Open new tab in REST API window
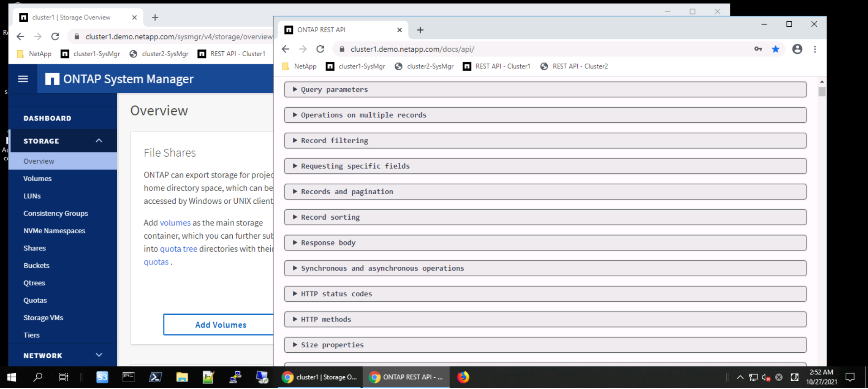This screenshot has width=868, height=389. click(x=420, y=30)
